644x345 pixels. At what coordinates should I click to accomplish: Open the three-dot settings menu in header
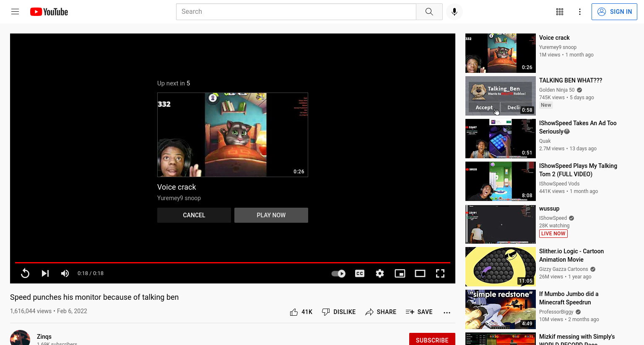coord(580,12)
